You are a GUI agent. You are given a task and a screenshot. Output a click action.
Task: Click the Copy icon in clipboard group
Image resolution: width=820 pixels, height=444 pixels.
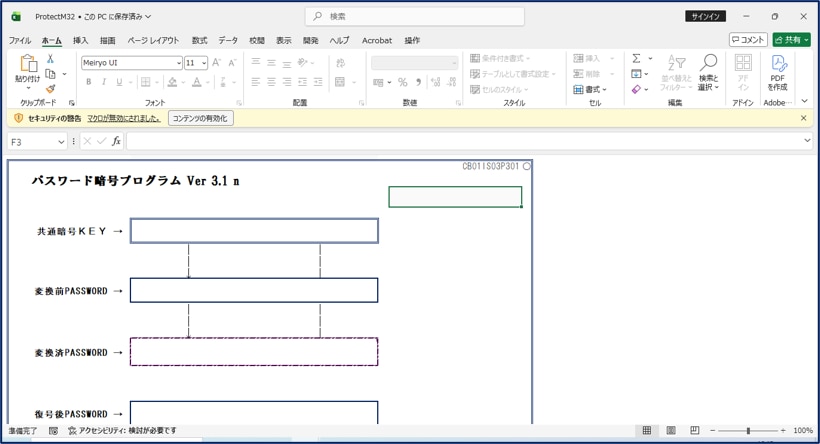(x=50, y=74)
